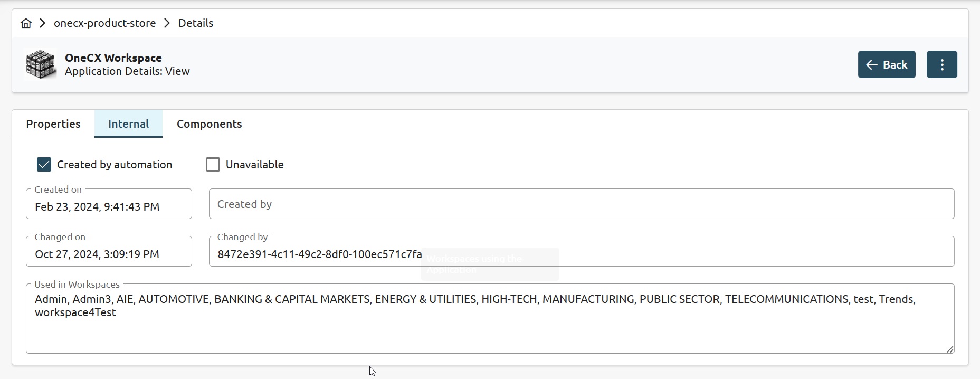This screenshot has height=379, width=980.
Task: Click the OneCX Workspace cube logo
Action: (41, 64)
